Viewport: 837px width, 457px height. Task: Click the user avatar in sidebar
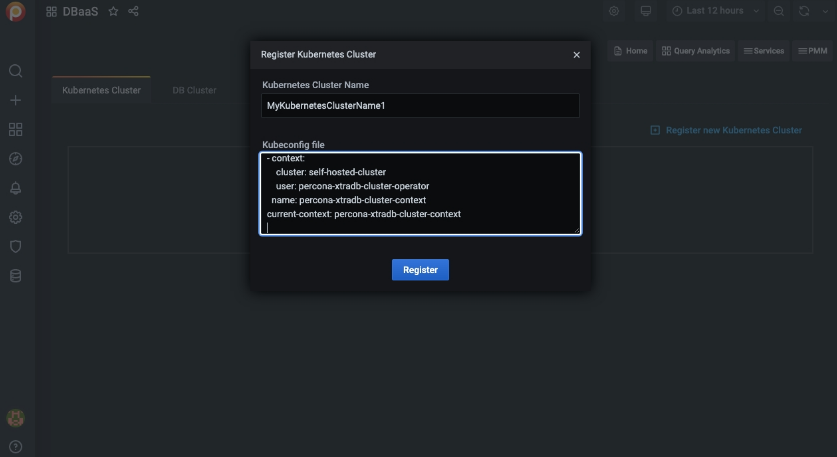[15, 418]
